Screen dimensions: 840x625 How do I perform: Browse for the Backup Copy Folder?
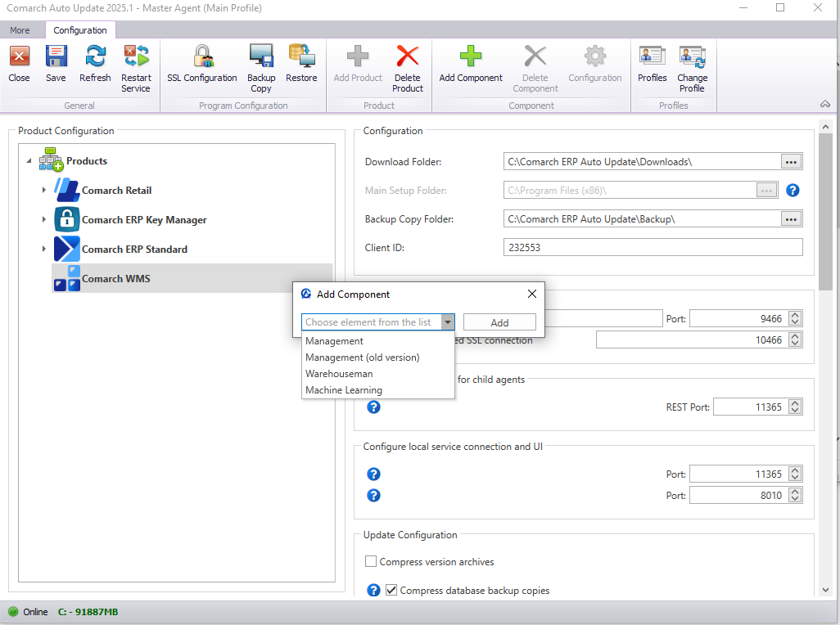pyautogui.click(x=791, y=219)
